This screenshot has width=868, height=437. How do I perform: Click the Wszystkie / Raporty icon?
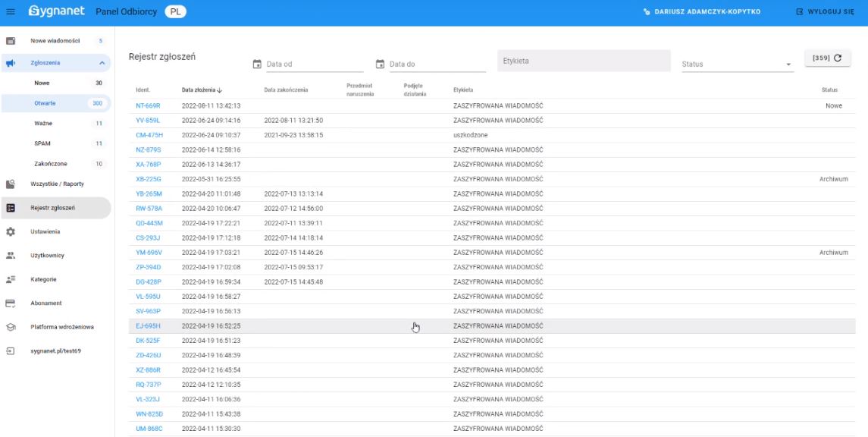point(11,184)
